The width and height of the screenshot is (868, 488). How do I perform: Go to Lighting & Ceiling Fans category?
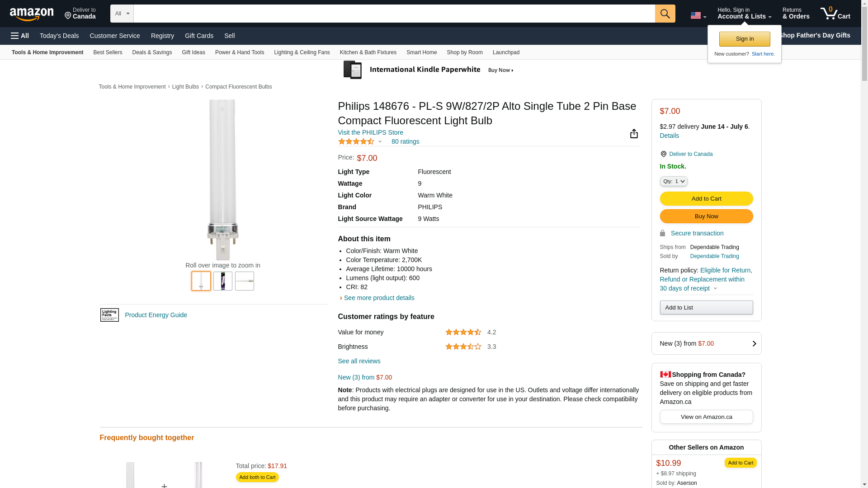click(x=302, y=52)
